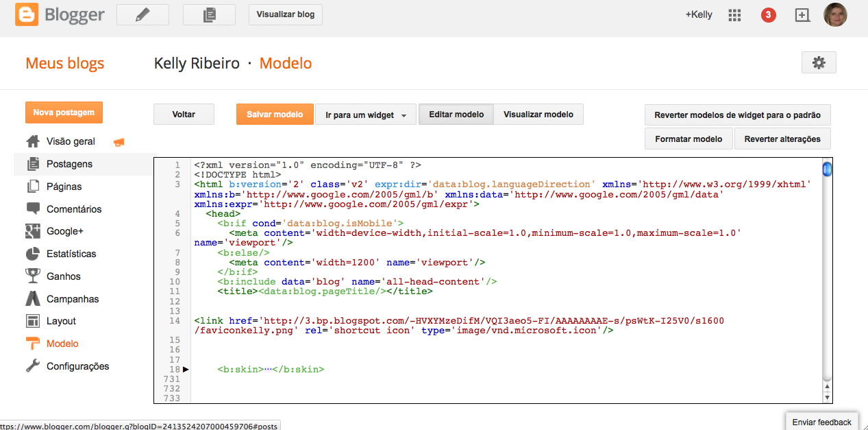
Task: Open Postagens in the sidebar
Action: pyautogui.click(x=69, y=164)
